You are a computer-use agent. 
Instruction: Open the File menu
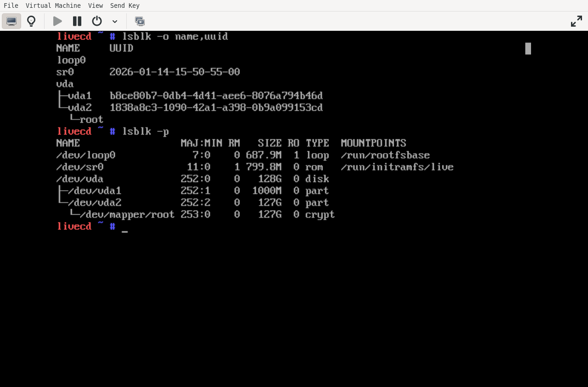(x=11, y=6)
